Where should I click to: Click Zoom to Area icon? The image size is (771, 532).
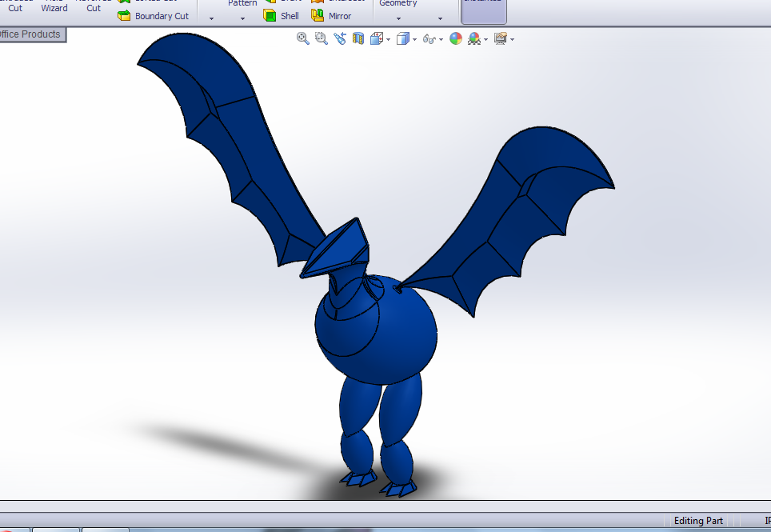coord(321,38)
